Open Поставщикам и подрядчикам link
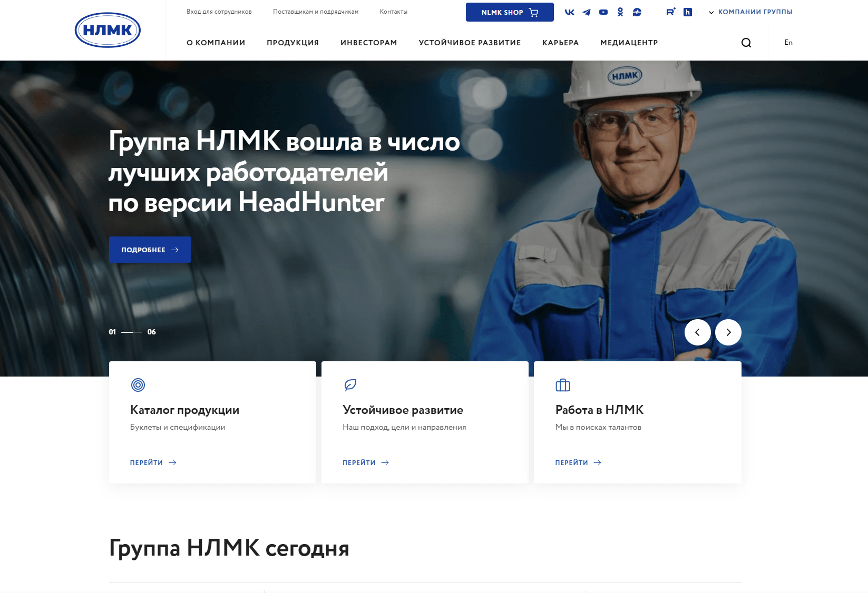Viewport: 868px width, 593px height. tap(316, 12)
